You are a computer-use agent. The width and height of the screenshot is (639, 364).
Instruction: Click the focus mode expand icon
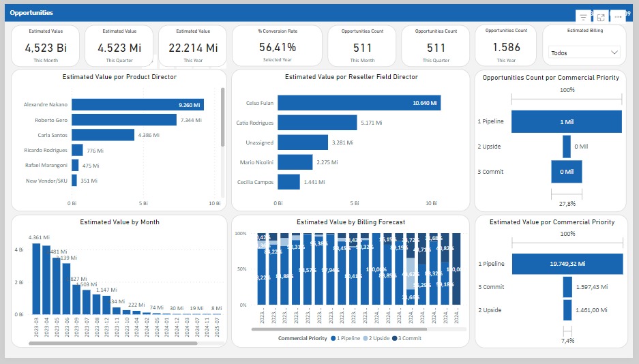[x=601, y=17]
